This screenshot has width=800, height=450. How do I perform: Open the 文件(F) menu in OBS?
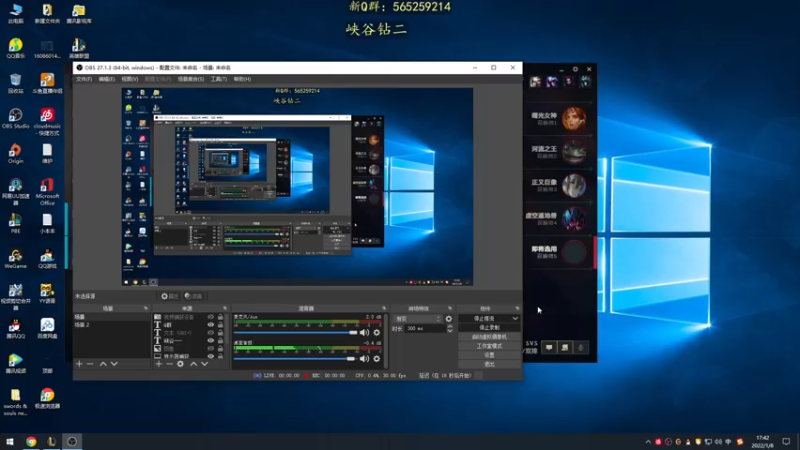coord(84,78)
